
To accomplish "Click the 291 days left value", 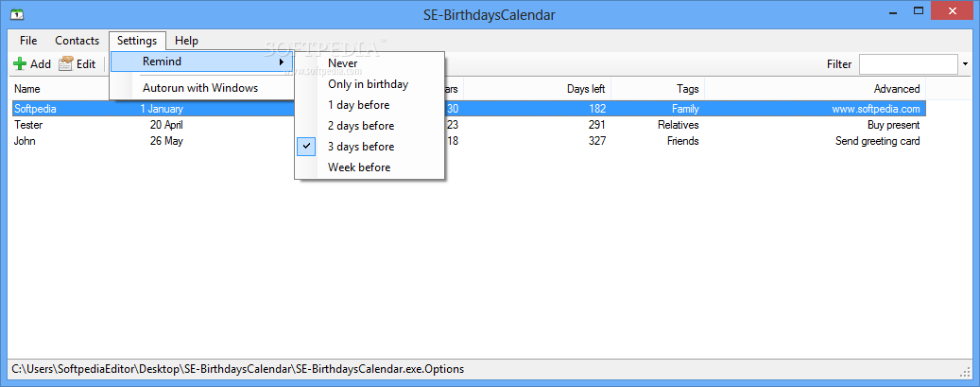I will point(597,125).
